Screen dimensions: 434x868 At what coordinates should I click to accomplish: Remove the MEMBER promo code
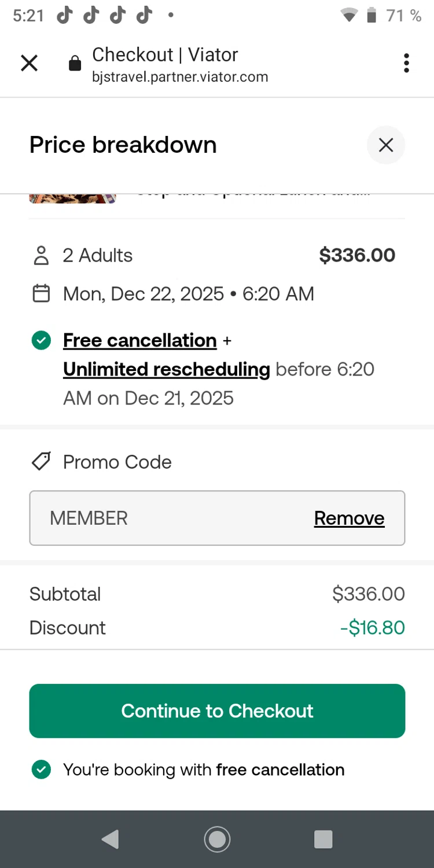pyautogui.click(x=349, y=518)
